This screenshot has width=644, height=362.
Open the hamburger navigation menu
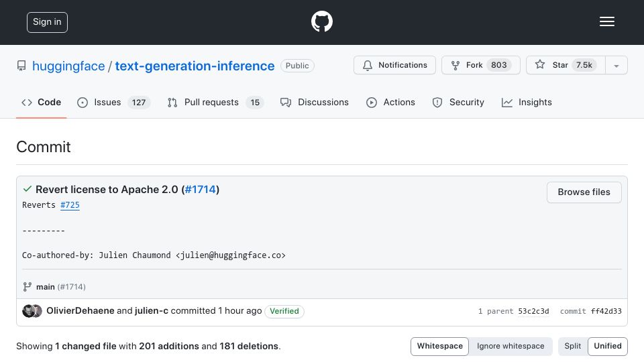coord(606,21)
